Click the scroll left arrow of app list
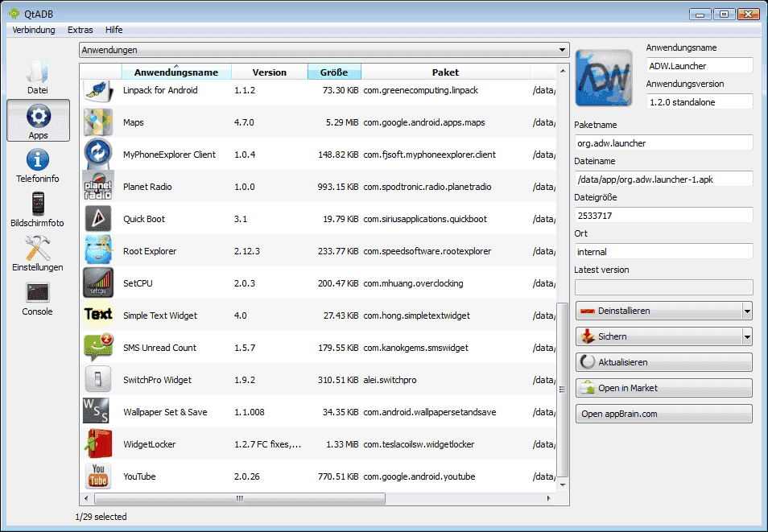This screenshot has height=532, width=768. tap(87, 499)
